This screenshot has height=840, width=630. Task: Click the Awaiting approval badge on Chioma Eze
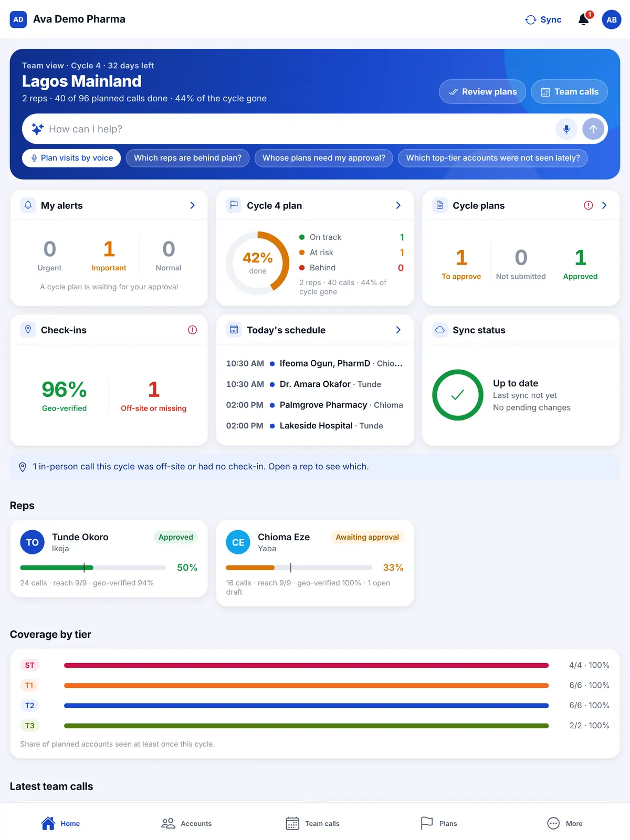[367, 537]
